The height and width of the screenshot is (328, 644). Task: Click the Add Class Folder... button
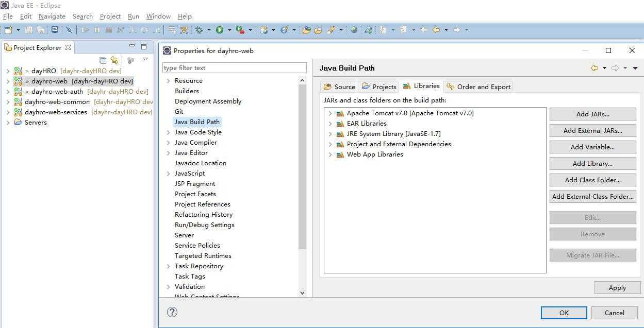(592, 180)
